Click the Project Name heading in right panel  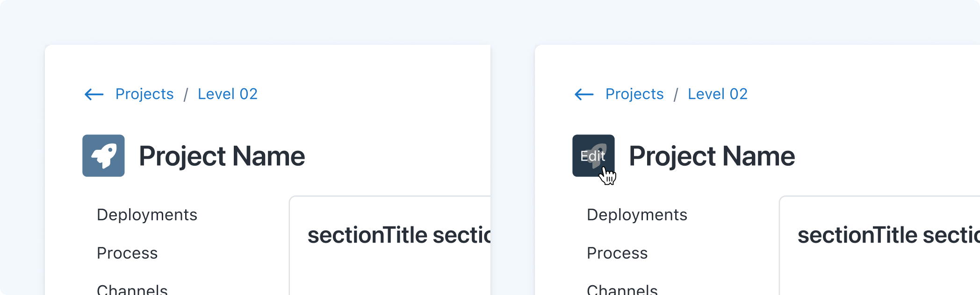point(712,156)
